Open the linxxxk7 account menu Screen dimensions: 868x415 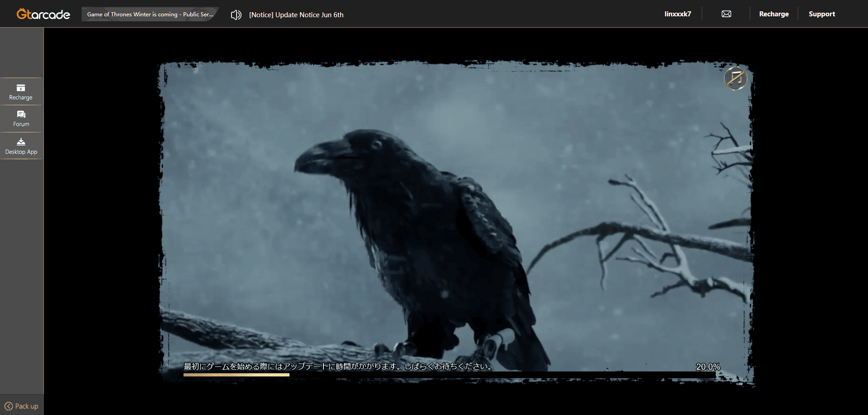(678, 14)
